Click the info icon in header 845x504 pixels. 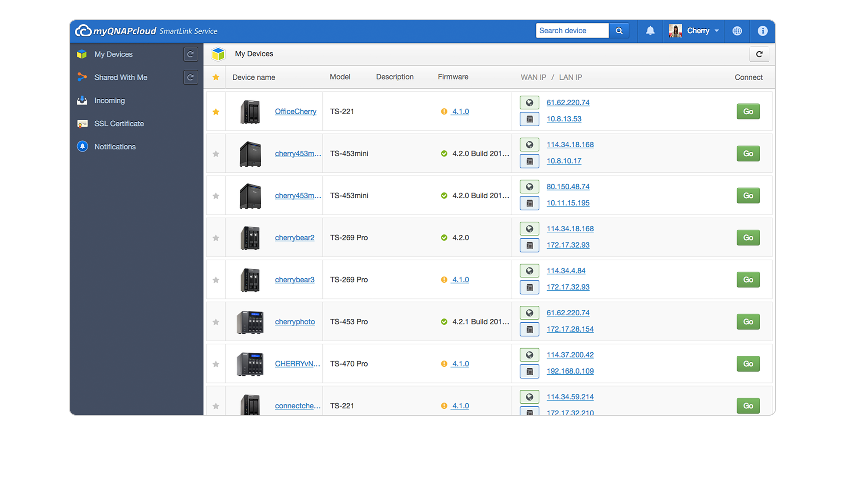762,31
